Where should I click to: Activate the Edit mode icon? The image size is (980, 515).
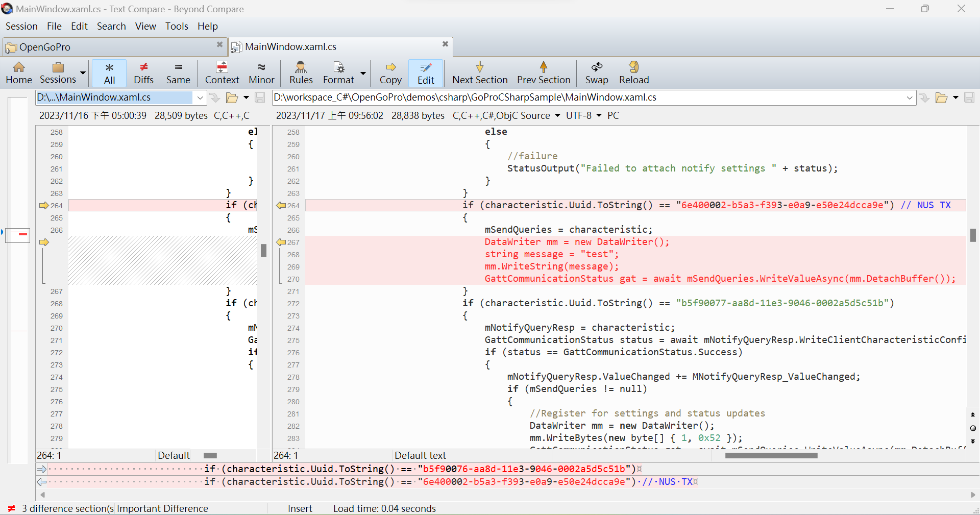pyautogui.click(x=425, y=72)
